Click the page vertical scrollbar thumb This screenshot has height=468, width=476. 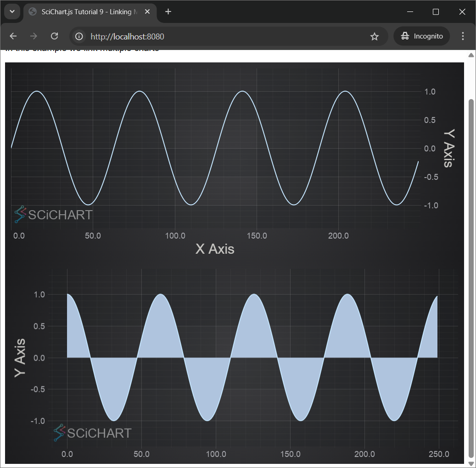pos(470,275)
